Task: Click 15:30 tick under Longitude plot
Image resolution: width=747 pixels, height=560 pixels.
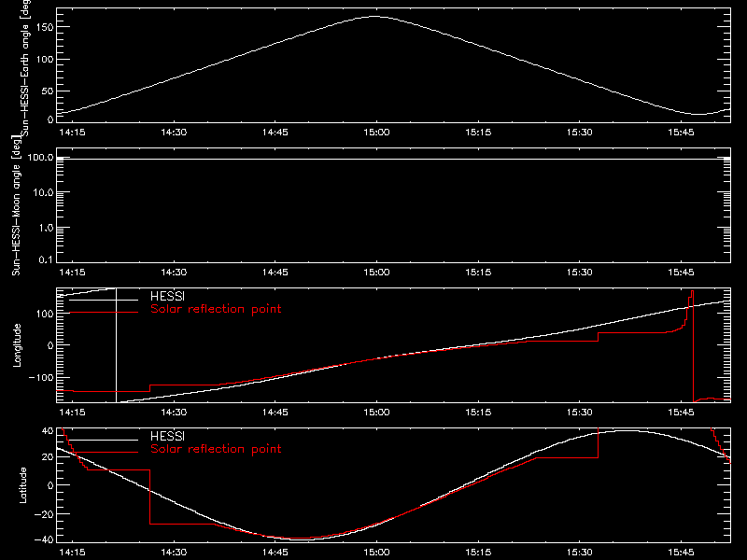Action: tap(579, 413)
